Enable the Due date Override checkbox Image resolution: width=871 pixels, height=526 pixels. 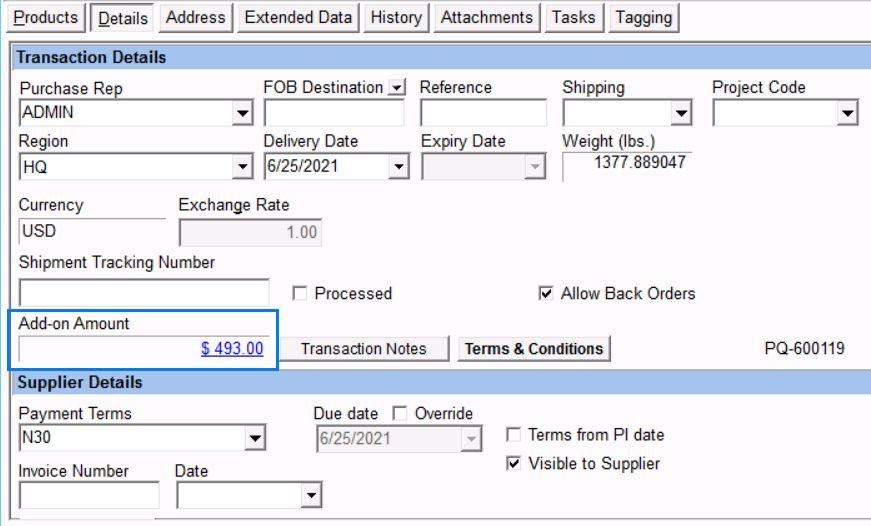[x=400, y=414]
